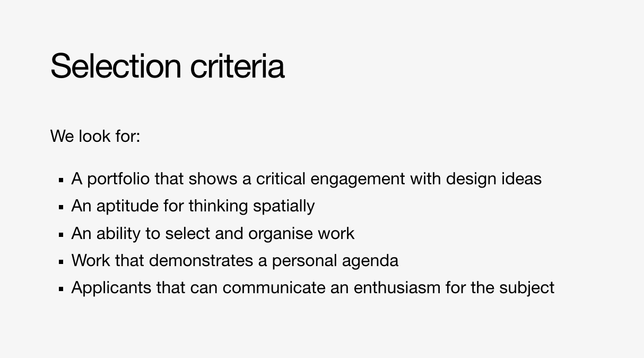The width and height of the screenshot is (644, 358).
Task: Click the "Selection criteria" slide title
Action: (167, 66)
